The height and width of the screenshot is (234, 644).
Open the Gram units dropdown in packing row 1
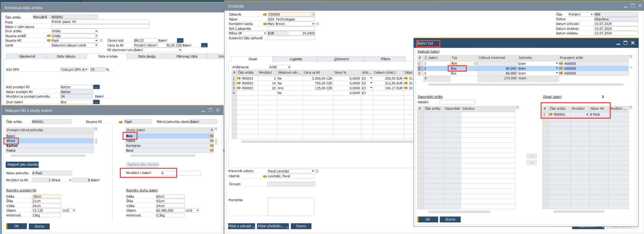point(557,64)
